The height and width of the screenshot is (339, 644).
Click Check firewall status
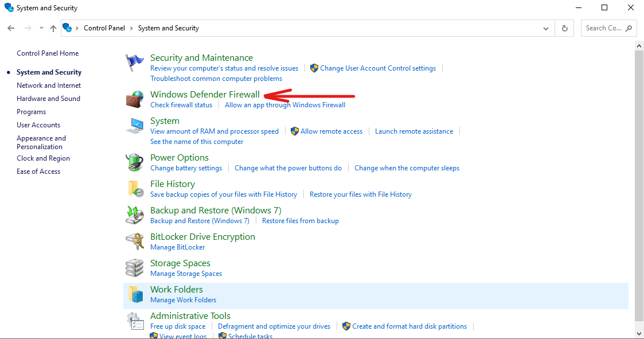pyautogui.click(x=181, y=105)
